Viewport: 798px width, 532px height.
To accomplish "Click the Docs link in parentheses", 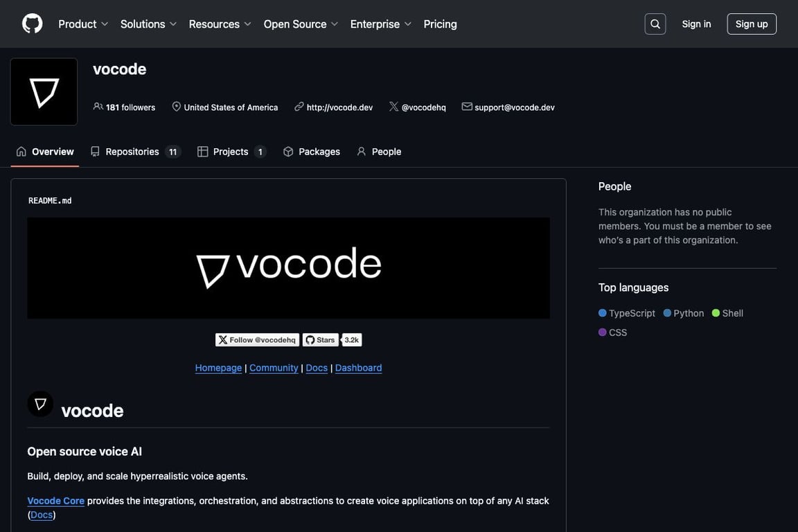I will point(42,515).
